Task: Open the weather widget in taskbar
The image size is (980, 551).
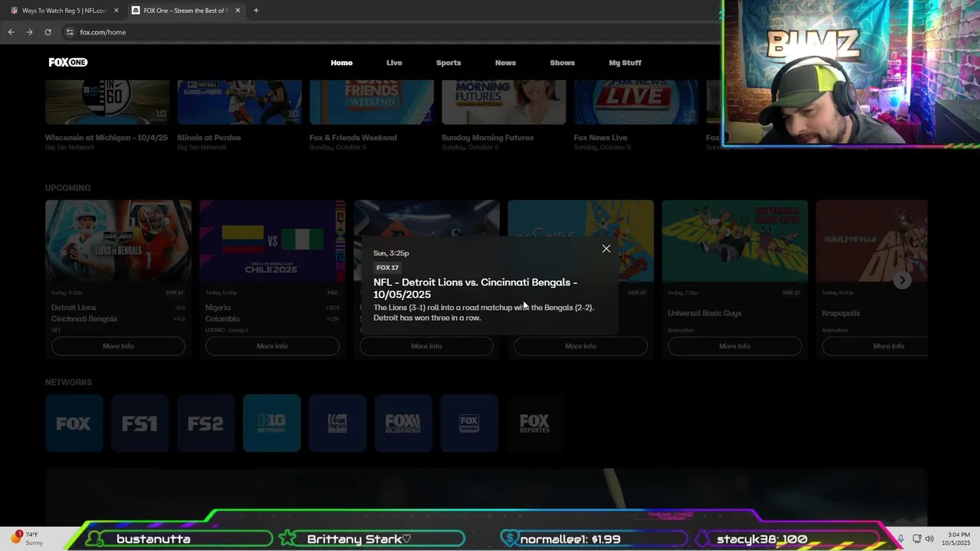Action: [28, 539]
